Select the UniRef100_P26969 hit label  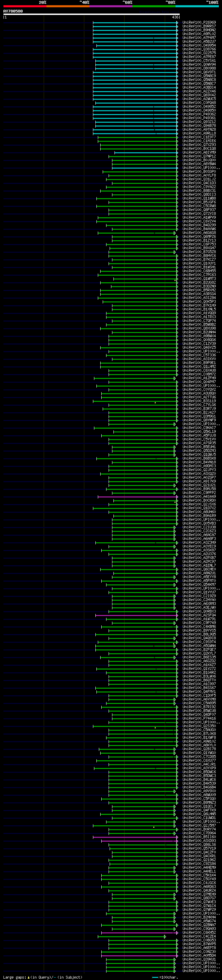199,23
